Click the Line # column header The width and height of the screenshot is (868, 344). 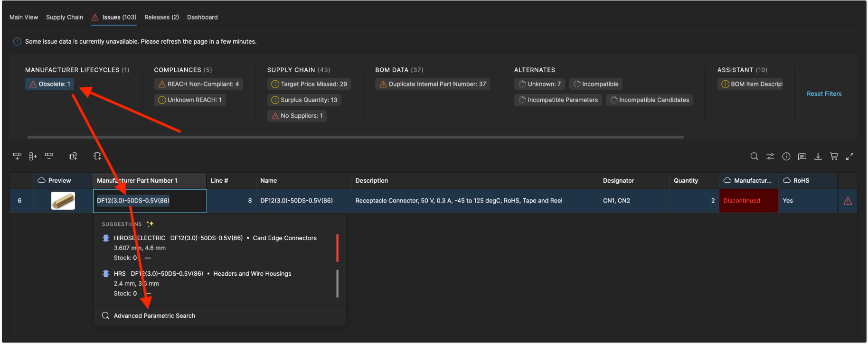[x=231, y=180]
